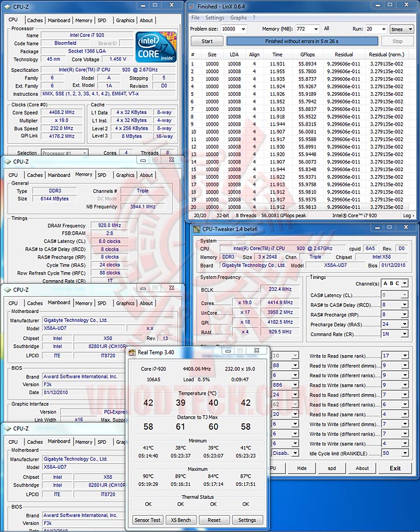Click the XS Bench button in Real Temp
420x532 pixels.
(181, 520)
